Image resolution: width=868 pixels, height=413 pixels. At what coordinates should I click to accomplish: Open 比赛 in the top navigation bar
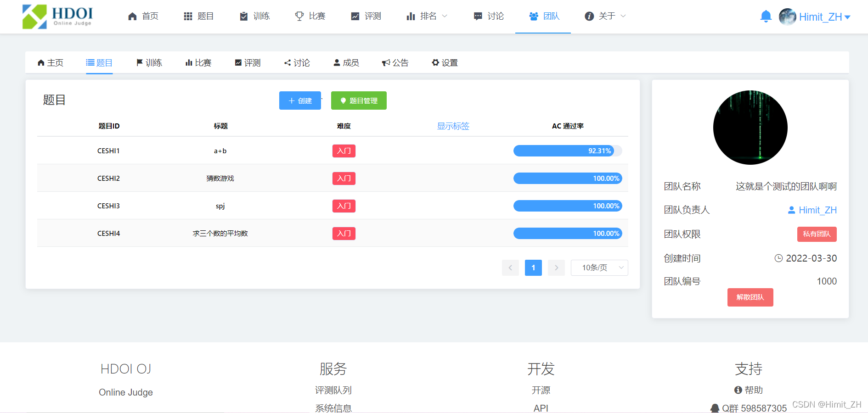(310, 16)
